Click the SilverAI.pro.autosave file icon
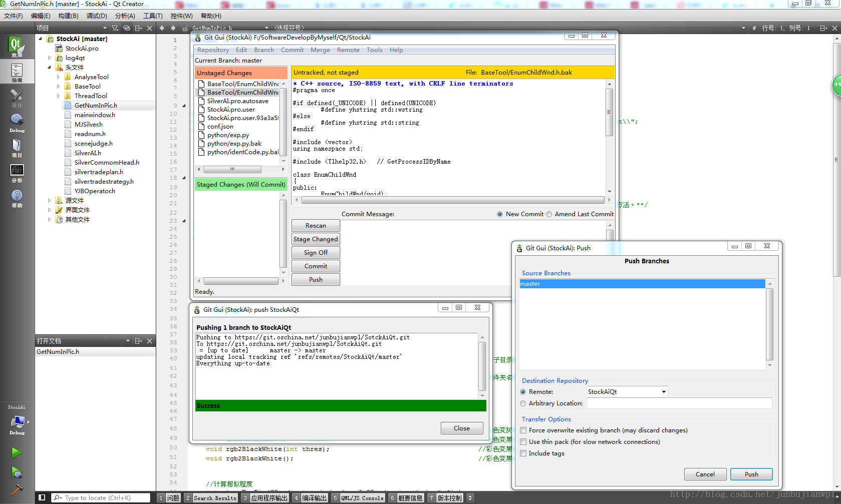The image size is (841, 504). (201, 101)
